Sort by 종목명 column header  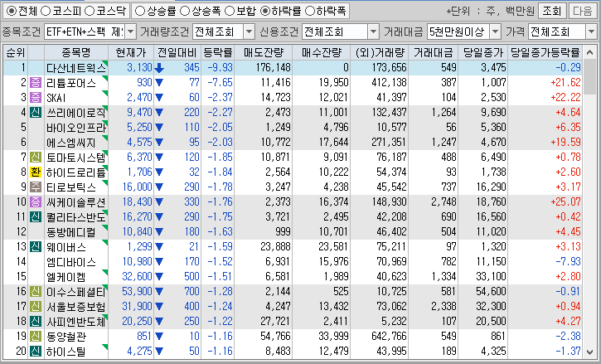click(76, 52)
